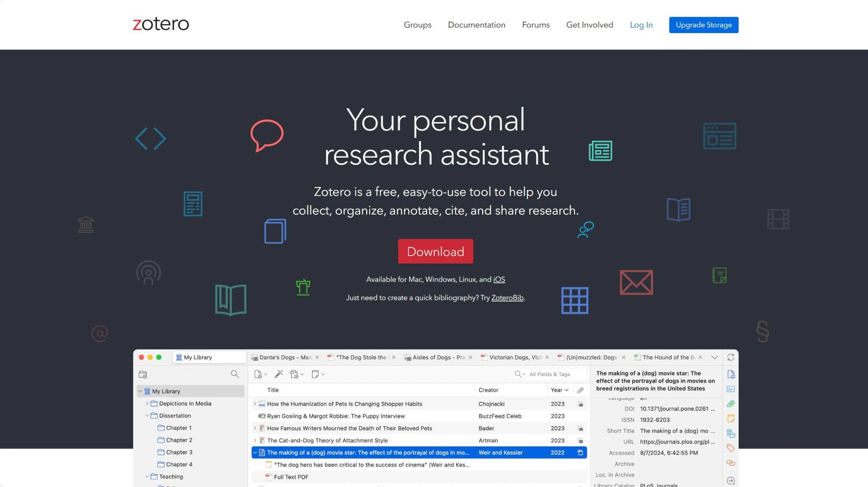Click the New Collection icon above My Library
This screenshot has width=868, height=487.
tap(143, 374)
